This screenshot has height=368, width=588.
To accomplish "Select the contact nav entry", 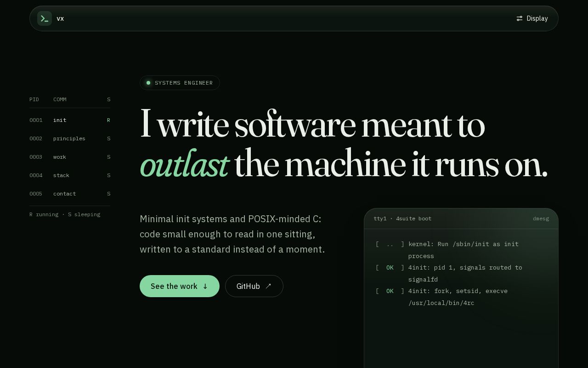I will [x=70, y=194].
